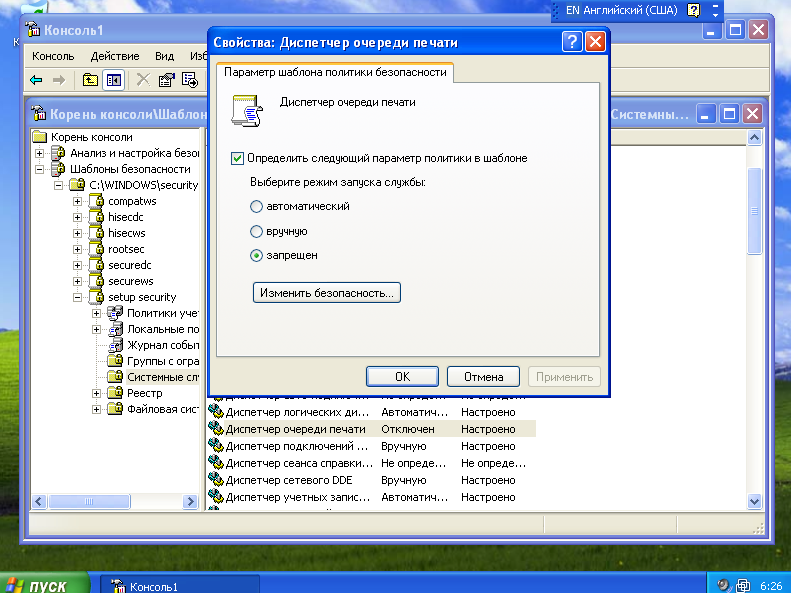Click the Корень консоли folder icon

pyautogui.click(x=39, y=137)
